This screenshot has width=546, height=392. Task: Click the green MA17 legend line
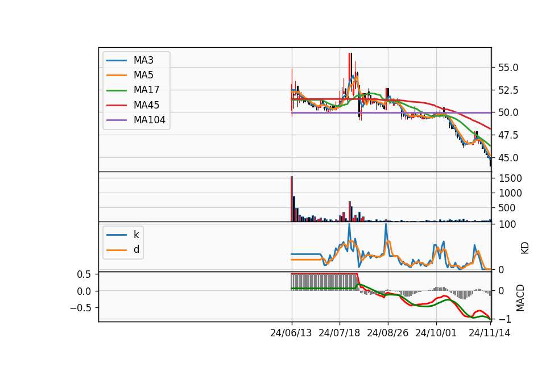[x=117, y=90]
